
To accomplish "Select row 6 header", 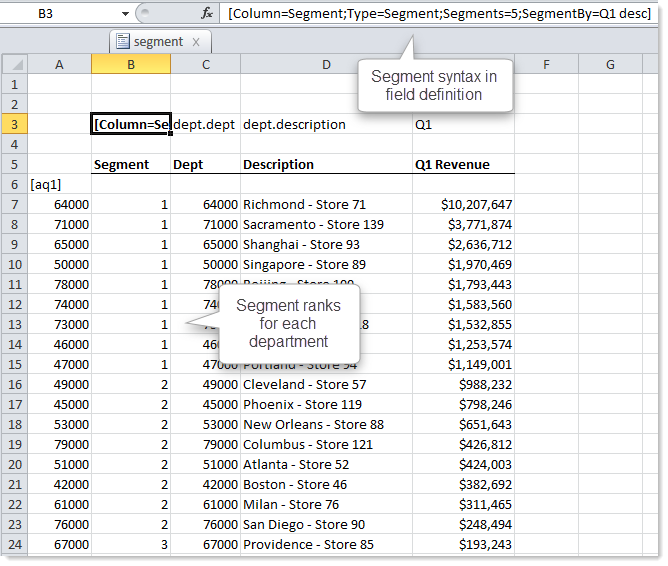I will point(14,185).
